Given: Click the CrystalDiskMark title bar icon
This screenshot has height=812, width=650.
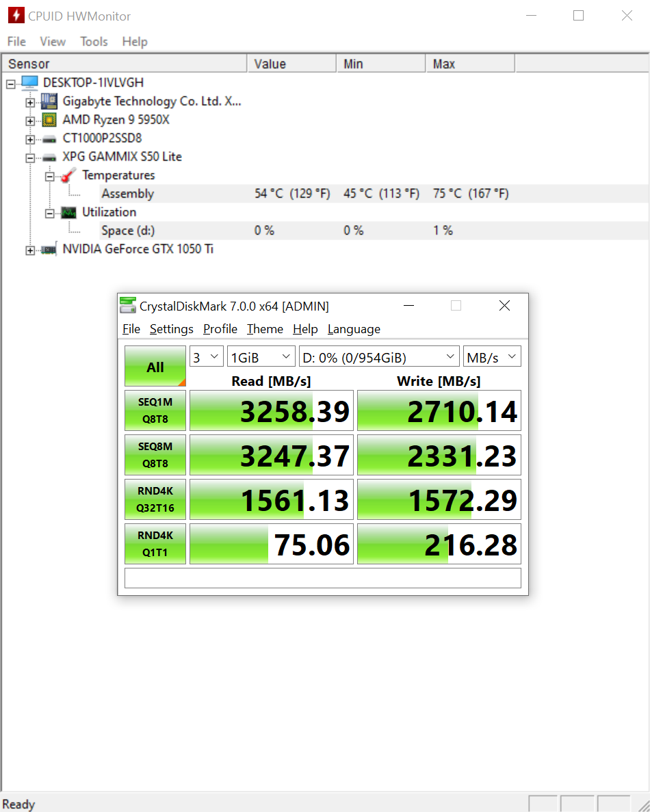Looking at the screenshot, I should (127, 306).
